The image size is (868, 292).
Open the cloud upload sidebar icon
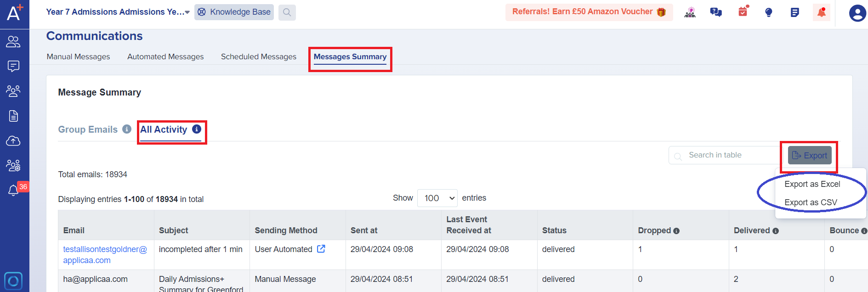point(13,140)
